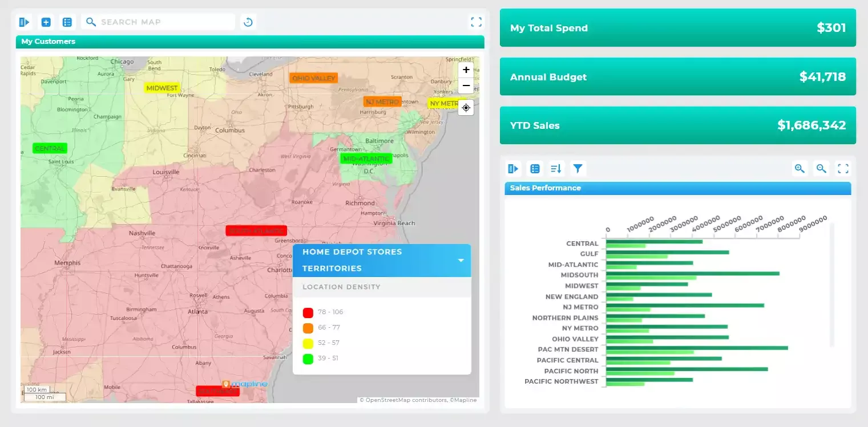
Task: Click the My Customers panel header
Action: [250, 42]
